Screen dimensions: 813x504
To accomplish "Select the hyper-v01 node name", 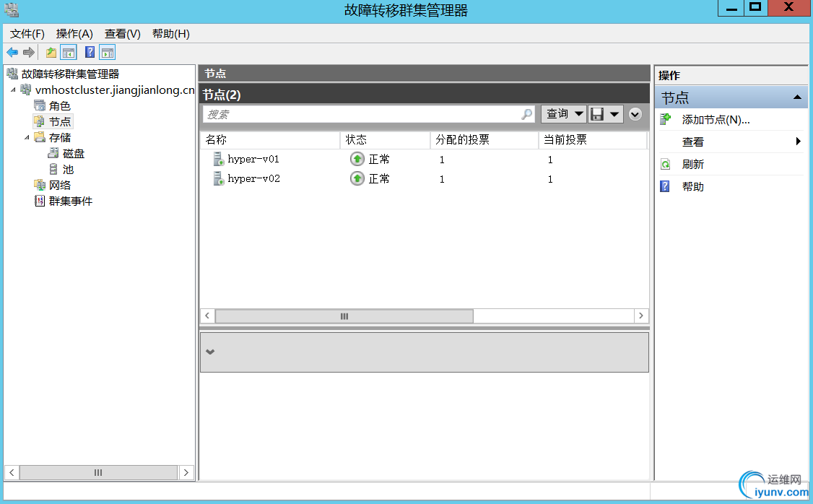I will pos(253,159).
